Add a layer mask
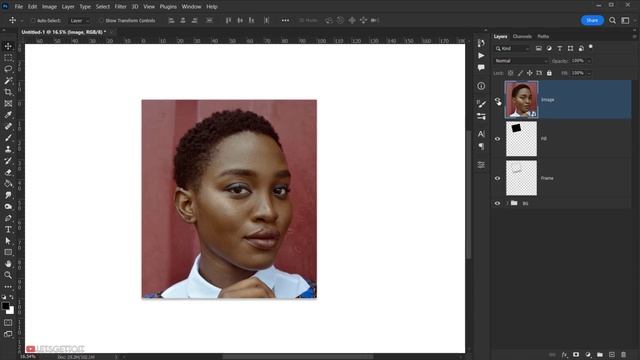Screen dimensions: 640x360 [576, 355]
